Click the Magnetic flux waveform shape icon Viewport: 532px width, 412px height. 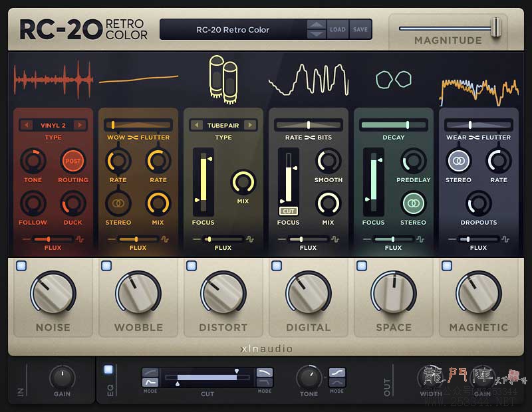click(x=505, y=239)
